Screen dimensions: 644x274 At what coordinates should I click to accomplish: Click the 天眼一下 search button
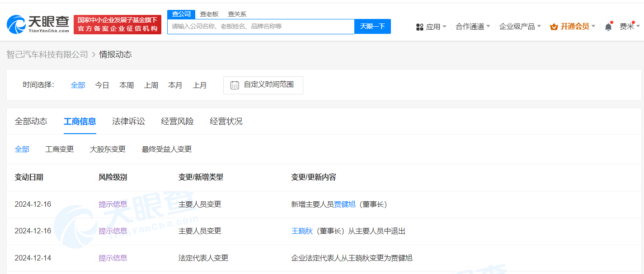(372, 26)
